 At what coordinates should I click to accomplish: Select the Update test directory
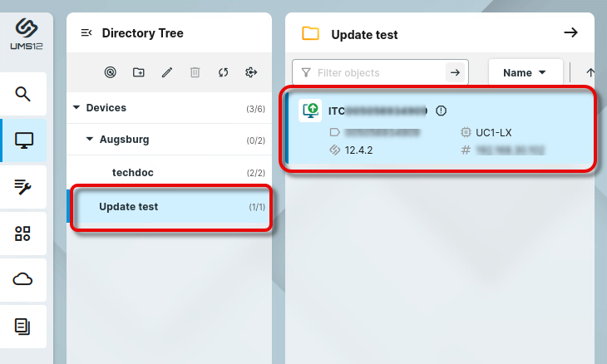point(169,207)
